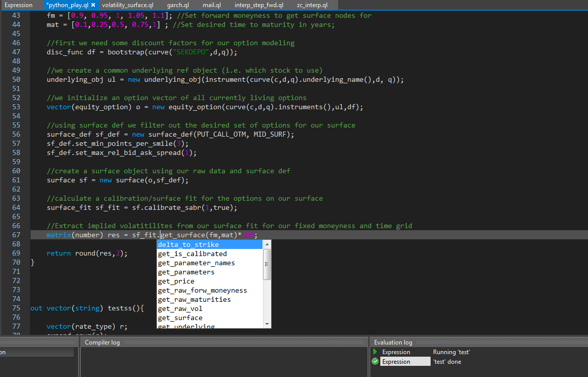This screenshot has width=588, height=377.
Task: Click the green checkmark icon for 'test' done
Action: (375, 361)
